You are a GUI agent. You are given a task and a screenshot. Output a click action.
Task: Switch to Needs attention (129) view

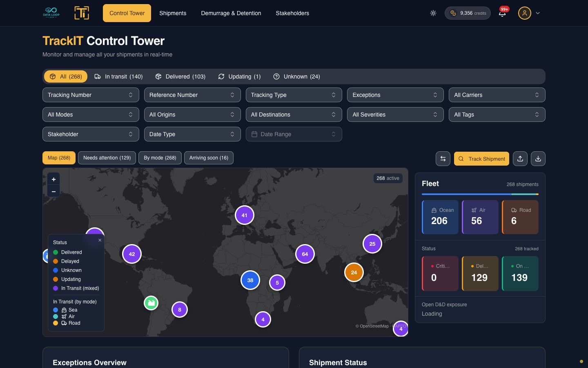point(107,158)
